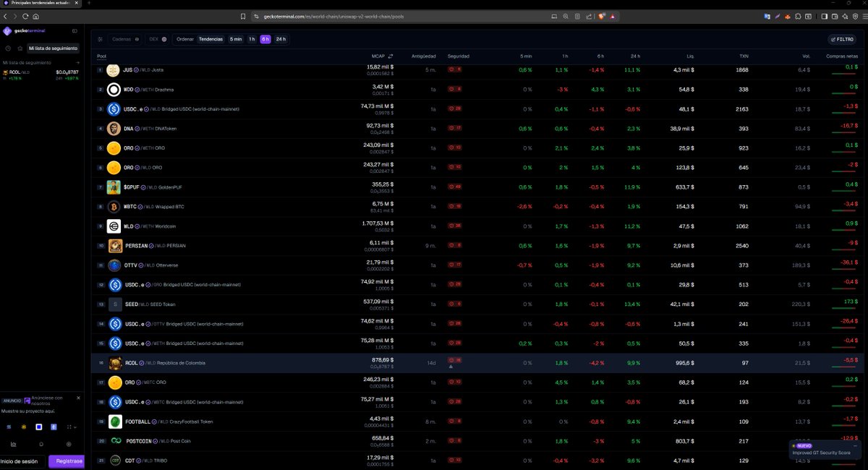Image resolution: width=868 pixels, height=470 pixels.
Task: Toggle the browser sidebar panel icon
Action: click(825, 16)
